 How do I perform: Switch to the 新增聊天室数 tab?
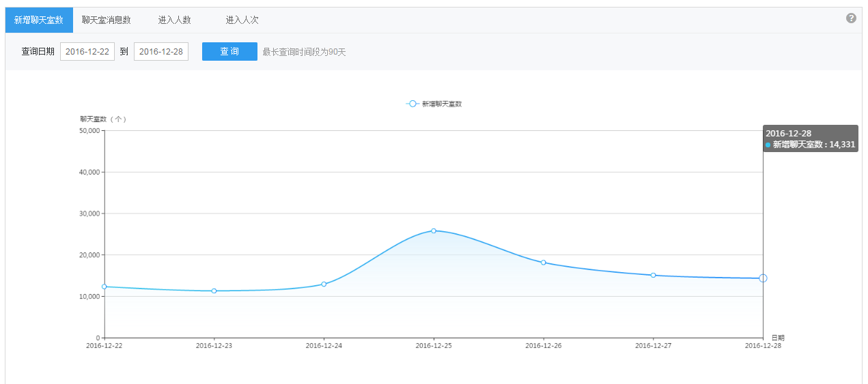39,20
